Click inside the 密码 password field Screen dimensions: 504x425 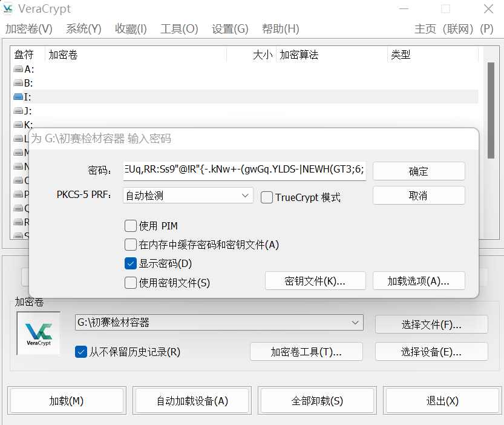coord(244,171)
